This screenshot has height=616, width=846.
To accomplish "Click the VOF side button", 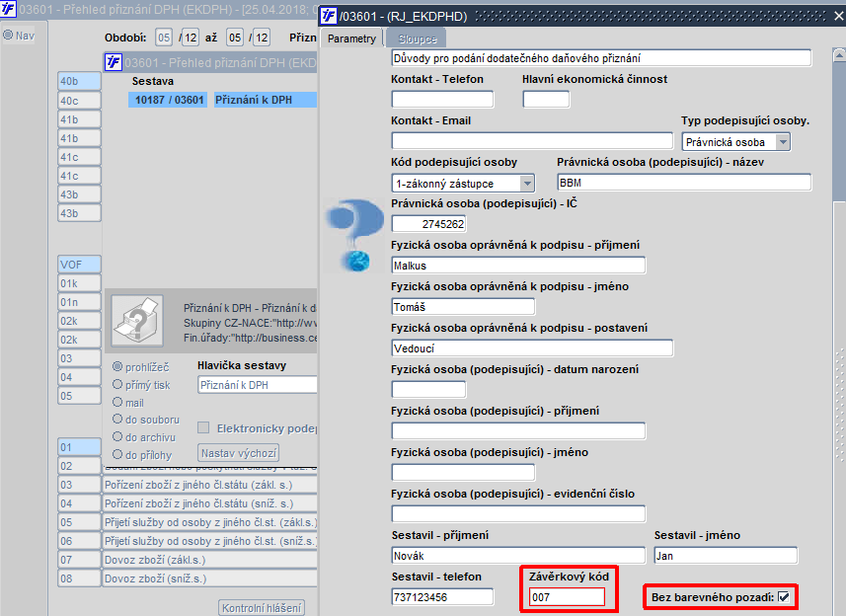I will tap(79, 265).
